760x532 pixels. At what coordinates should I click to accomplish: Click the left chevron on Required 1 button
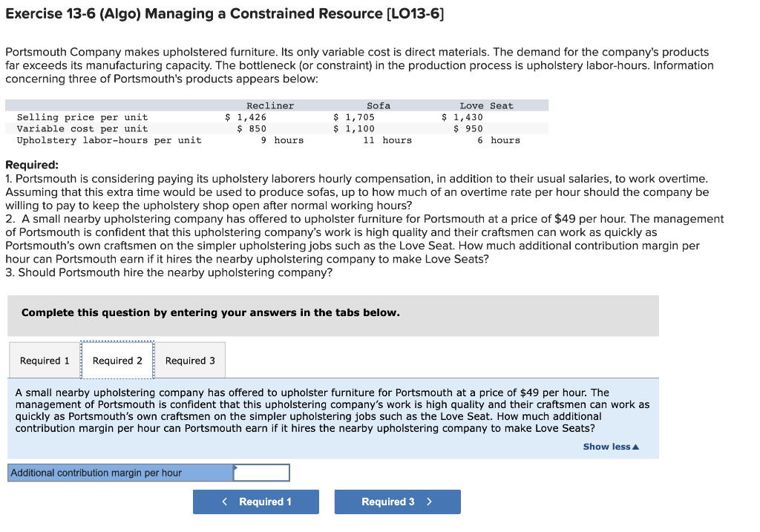tap(224, 502)
